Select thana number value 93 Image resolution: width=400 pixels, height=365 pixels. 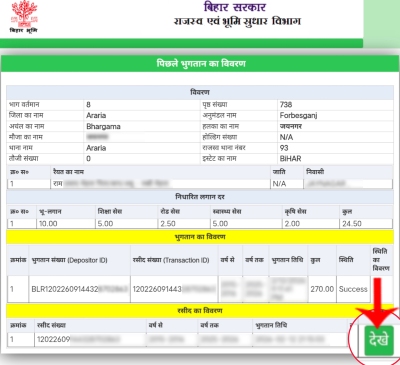tap(284, 148)
